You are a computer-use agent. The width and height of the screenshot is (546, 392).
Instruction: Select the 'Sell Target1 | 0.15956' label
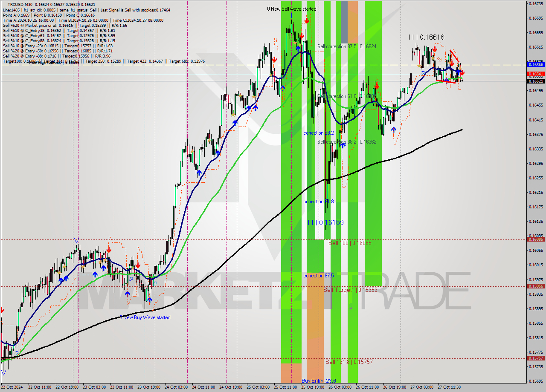tap(350, 290)
